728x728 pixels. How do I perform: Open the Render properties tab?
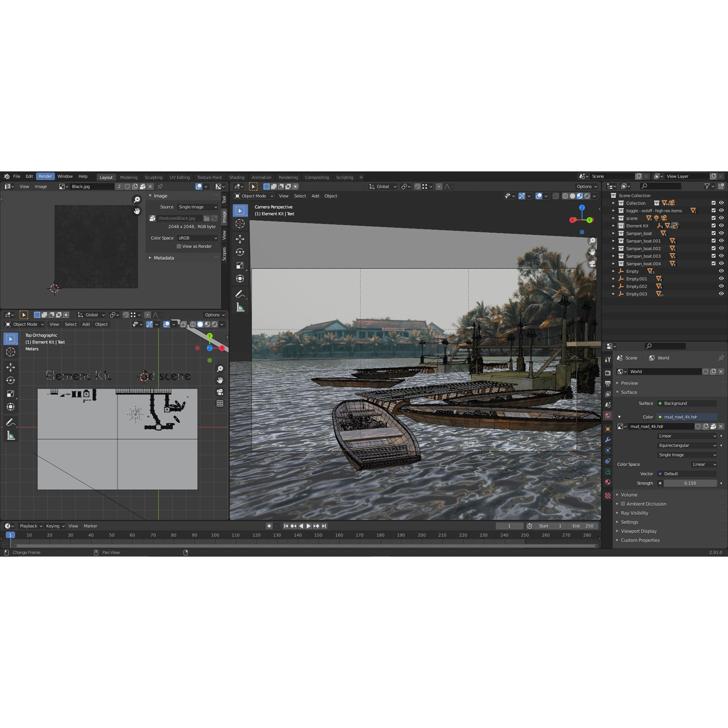pos(608,373)
